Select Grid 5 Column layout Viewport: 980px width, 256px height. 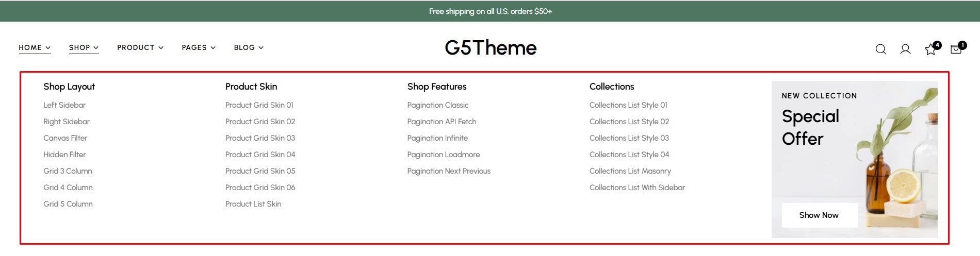point(68,204)
